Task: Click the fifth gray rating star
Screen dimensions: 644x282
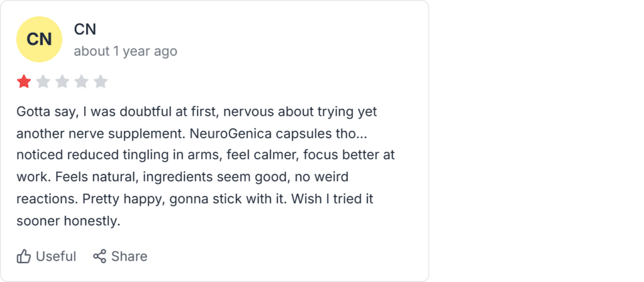Action: click(100, 82)
